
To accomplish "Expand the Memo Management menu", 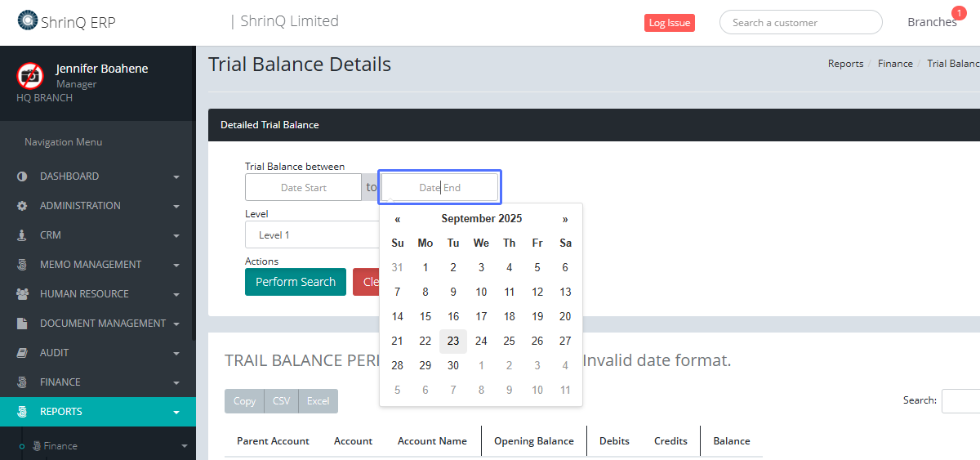I will (x=96, y=265).
